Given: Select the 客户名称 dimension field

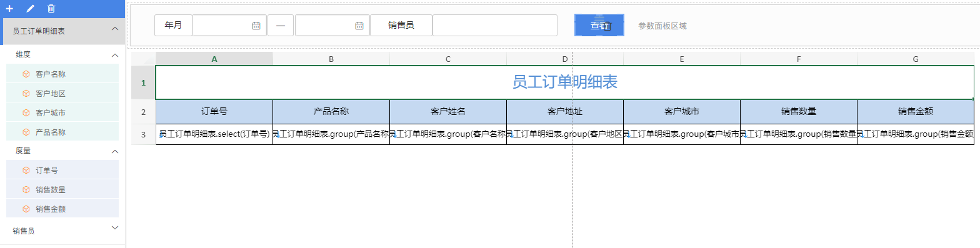Looking at the screenshot, I should click(x=62, y=74).
